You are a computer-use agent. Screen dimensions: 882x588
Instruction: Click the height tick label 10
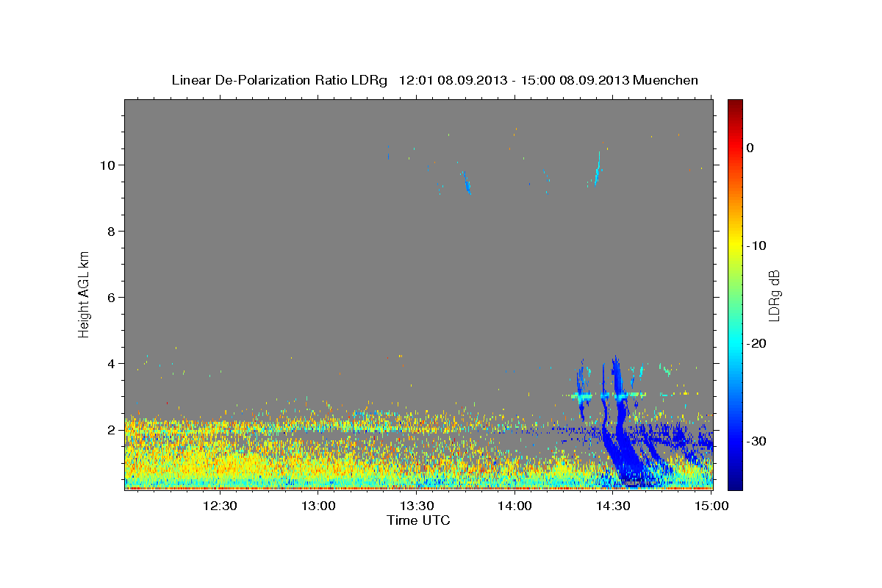tap(108, 165)
